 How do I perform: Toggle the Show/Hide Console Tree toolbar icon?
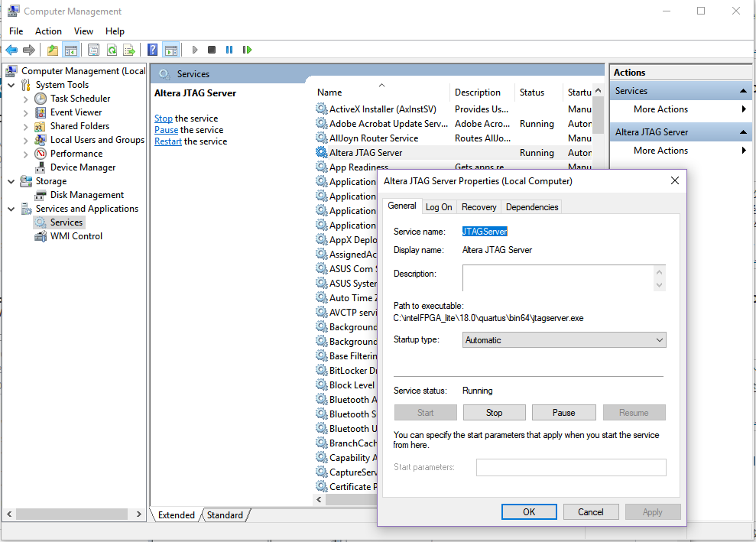[x=71, y=50]
